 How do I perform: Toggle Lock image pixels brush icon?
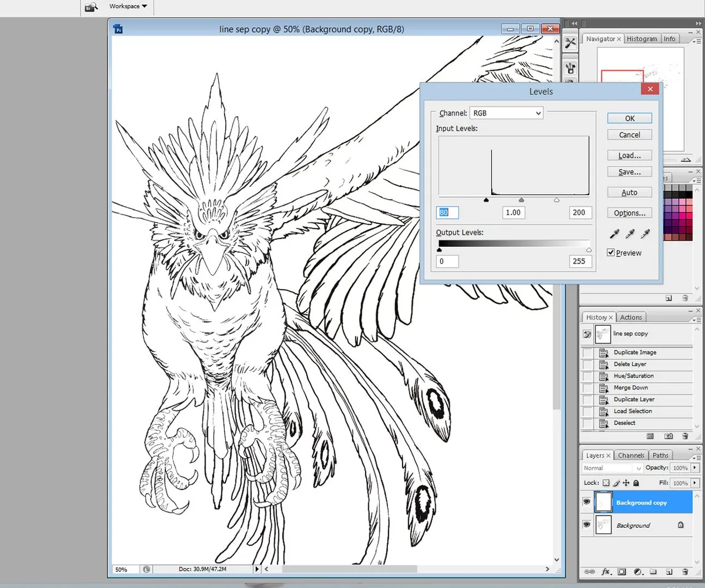coord(616,483)
